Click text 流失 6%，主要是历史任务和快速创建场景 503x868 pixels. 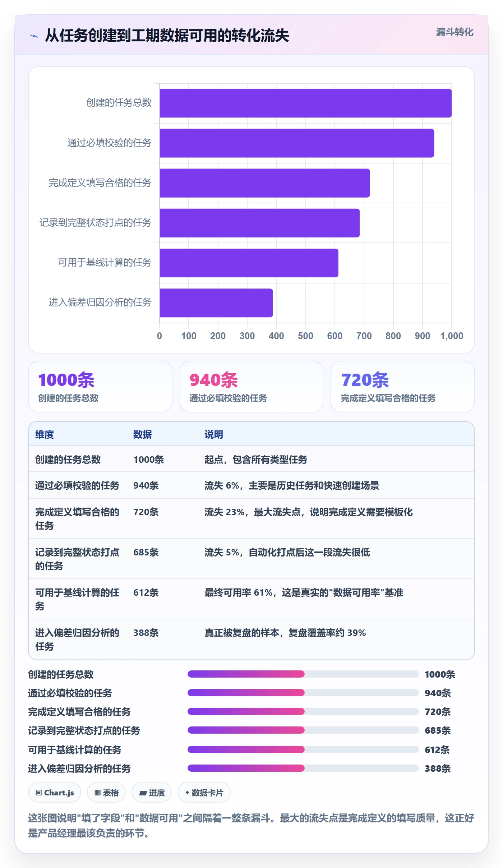pyautogui.click(x=292, y=485)
